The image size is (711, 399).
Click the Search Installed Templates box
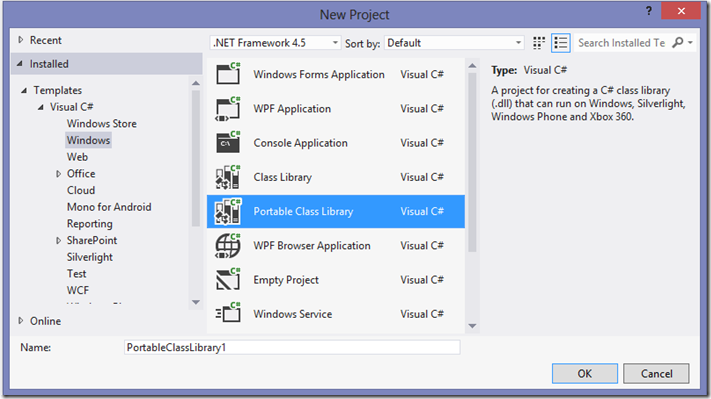point(622,43)
